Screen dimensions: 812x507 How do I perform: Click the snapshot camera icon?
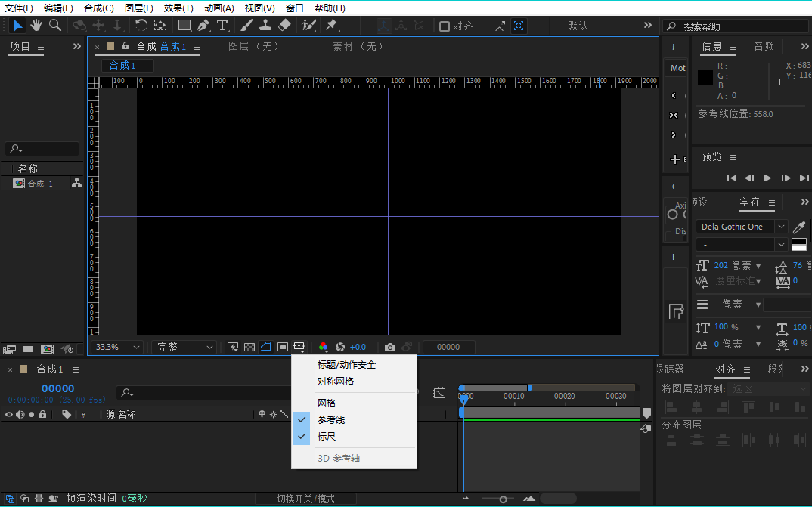click(389, 347)
